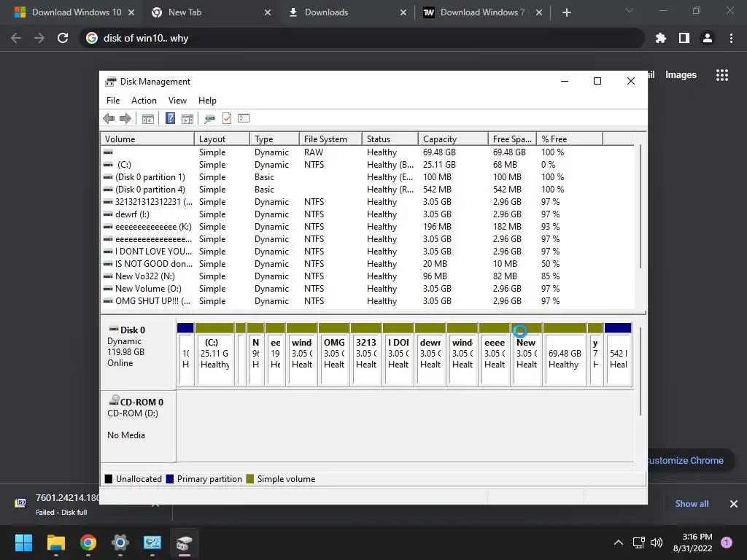Go back in Chrome browser
This screenshot has height=560, width=747.
pyautogui.click(x=16, y=38)
